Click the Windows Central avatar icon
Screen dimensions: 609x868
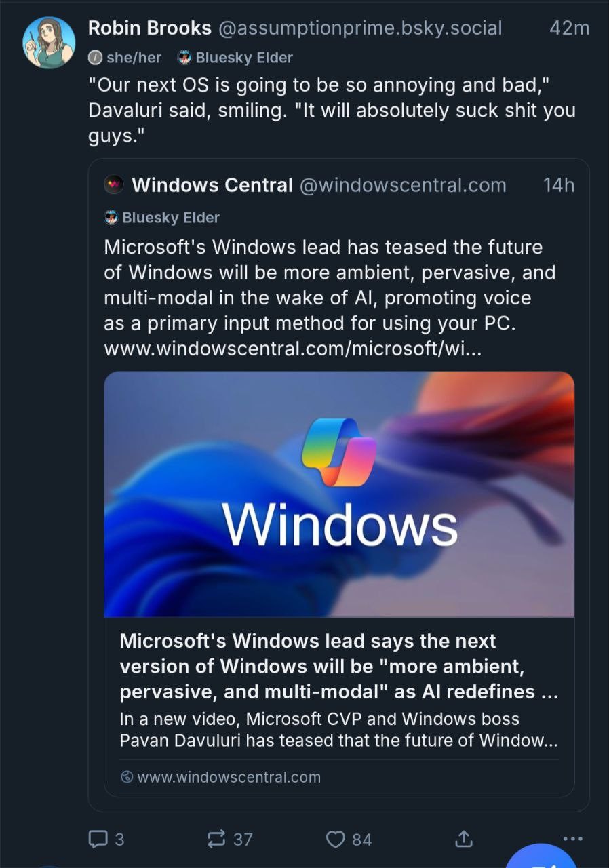[115, 184]
